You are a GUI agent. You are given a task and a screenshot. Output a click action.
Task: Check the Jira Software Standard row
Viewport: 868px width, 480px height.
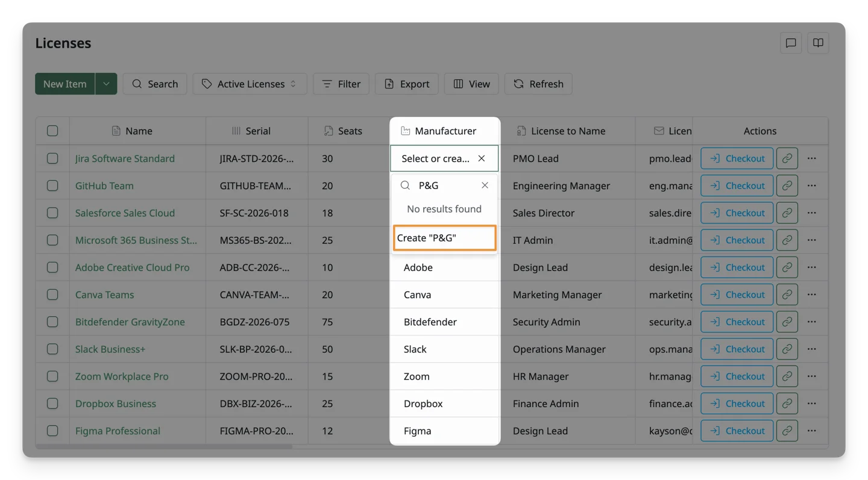pyautogui.click(x=52, y=158)
